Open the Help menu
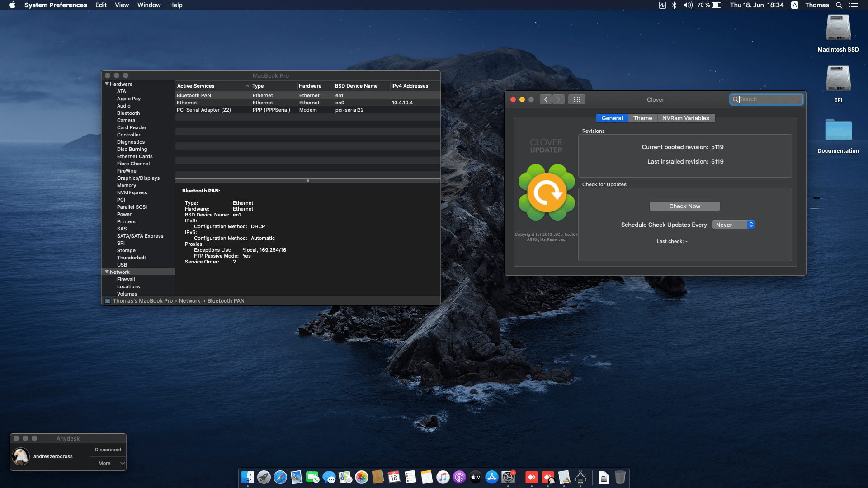 175,5
